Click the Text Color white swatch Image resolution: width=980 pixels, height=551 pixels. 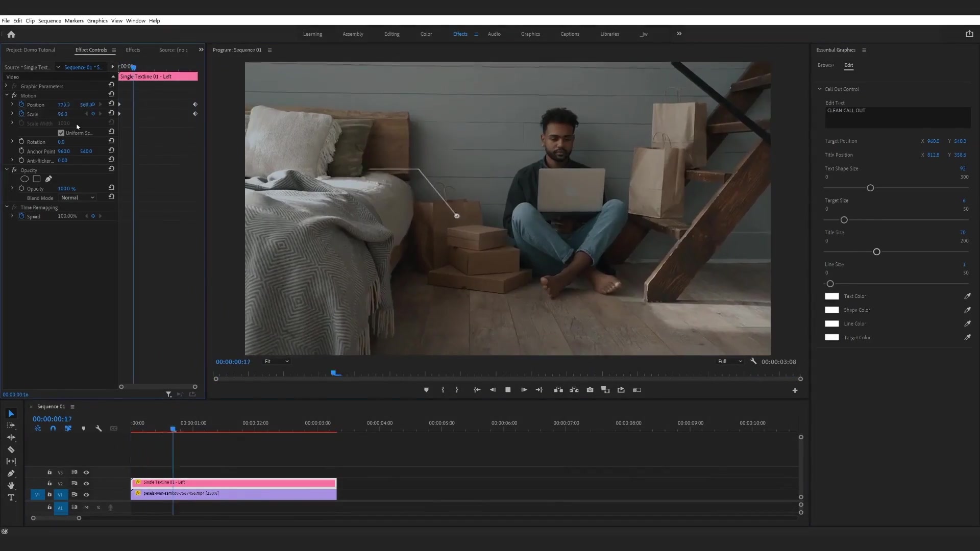[832, 296]
